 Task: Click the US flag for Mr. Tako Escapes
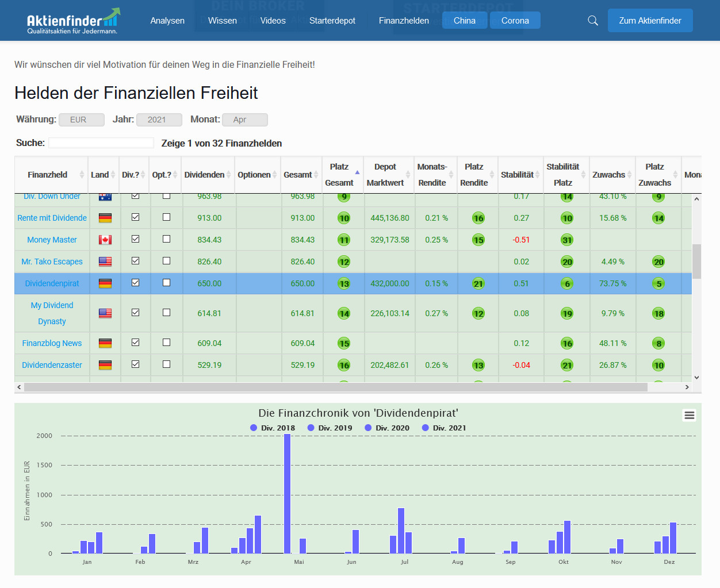[105, 262]
